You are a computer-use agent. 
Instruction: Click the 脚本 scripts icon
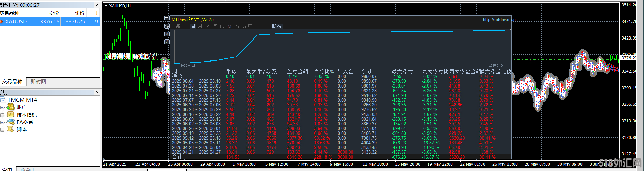(11, 129)
